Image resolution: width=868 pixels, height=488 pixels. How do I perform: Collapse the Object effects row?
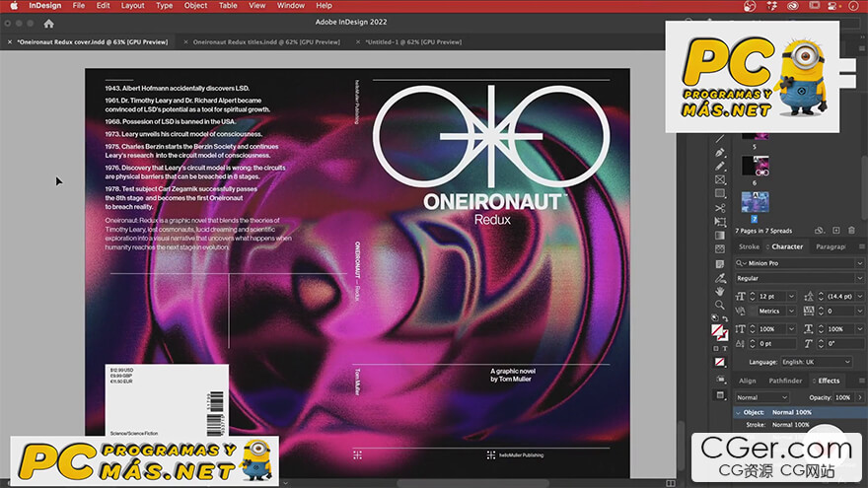(x=738, y=413)
